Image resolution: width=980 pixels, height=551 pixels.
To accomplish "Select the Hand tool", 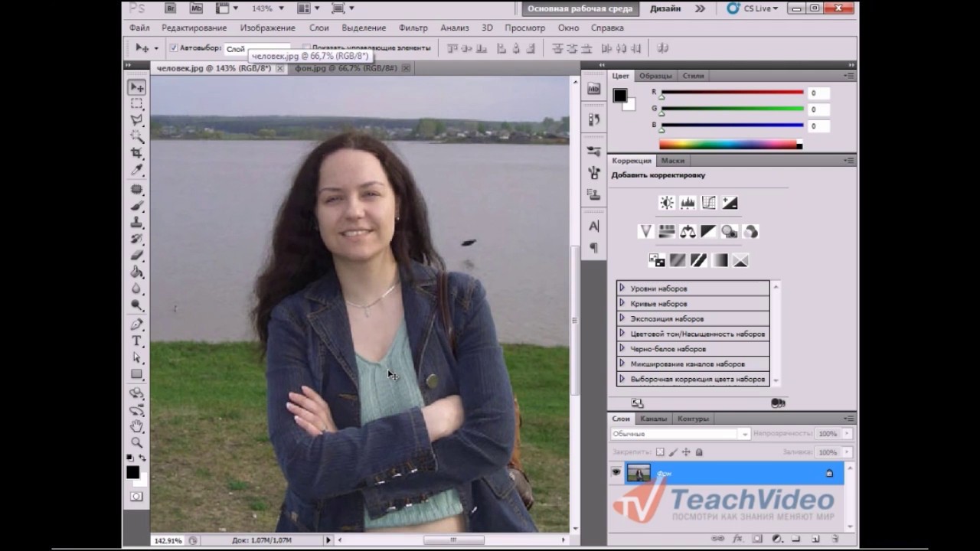I will coord(137,426).
